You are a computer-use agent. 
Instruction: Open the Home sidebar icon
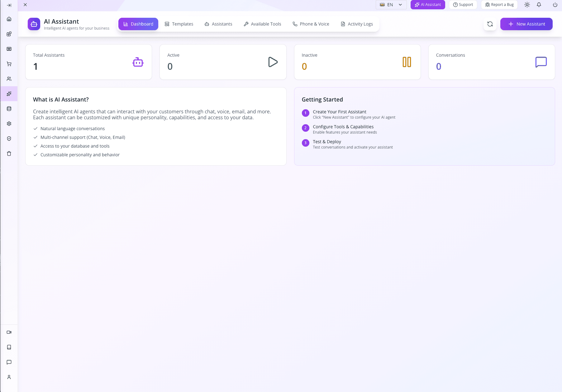(9, 19)
